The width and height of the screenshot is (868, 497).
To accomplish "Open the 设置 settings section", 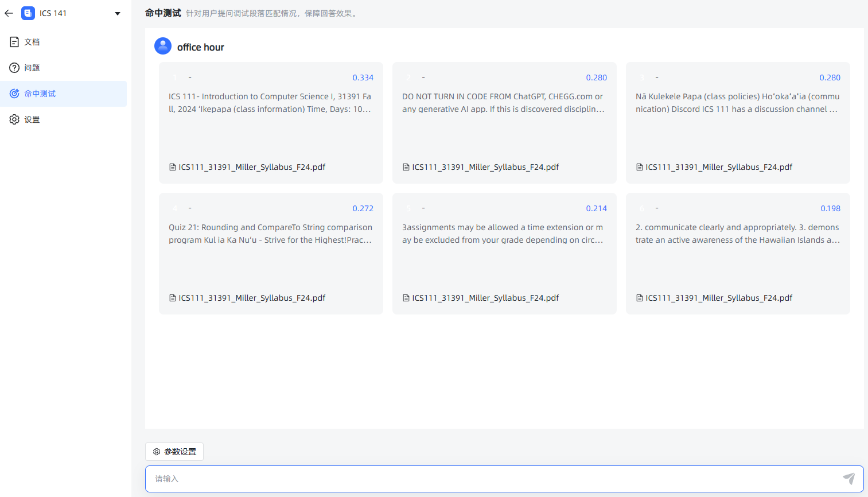I will pos(32,119).
